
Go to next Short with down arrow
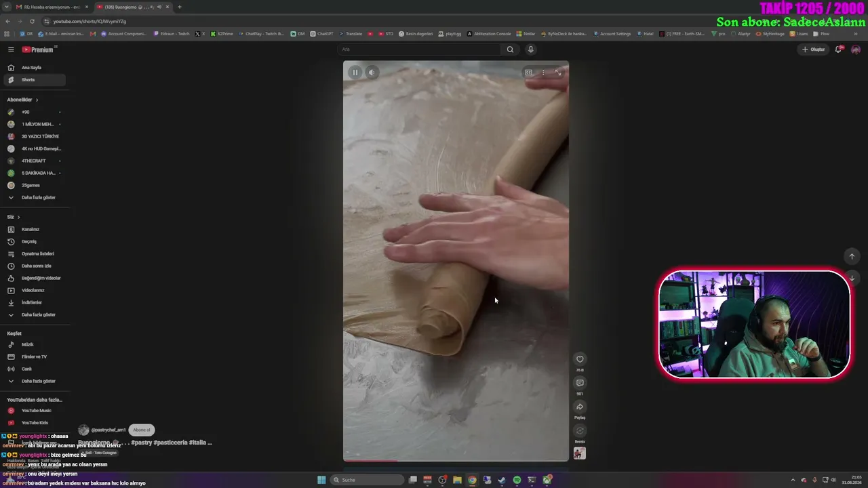[852, 278]
